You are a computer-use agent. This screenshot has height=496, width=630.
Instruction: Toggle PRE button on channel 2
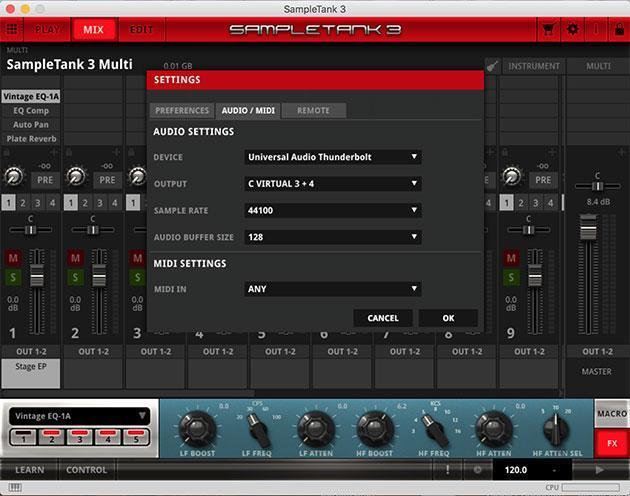(x=107, y=180)
